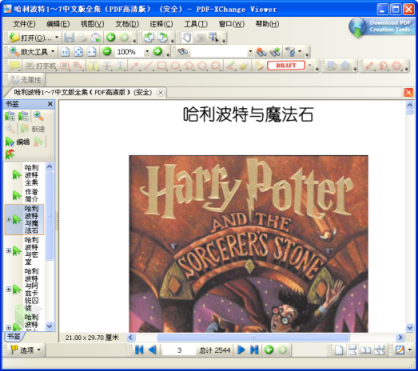Open the 工具(T) menu
This screenshot has width=418, height=371.
196,24
